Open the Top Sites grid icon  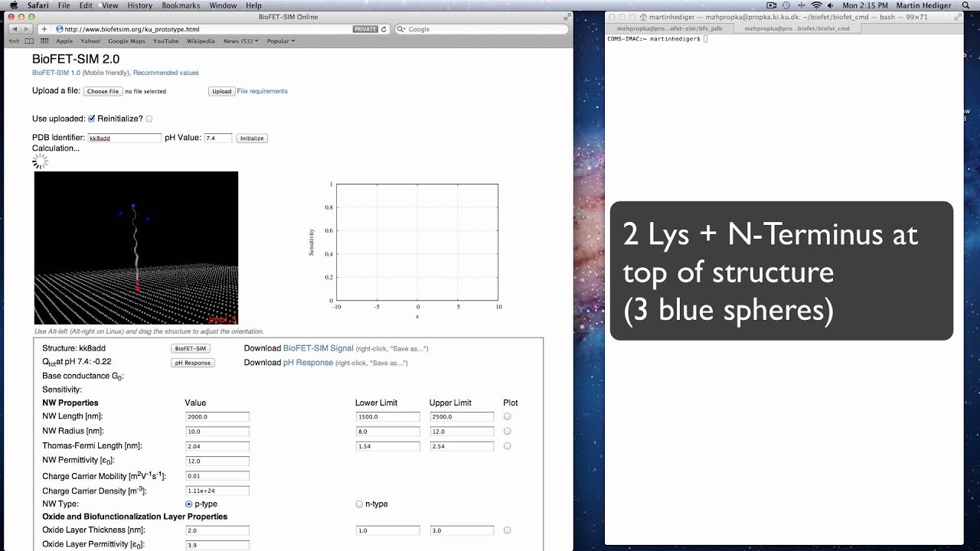pyautogui.click(x=44, y=41)
